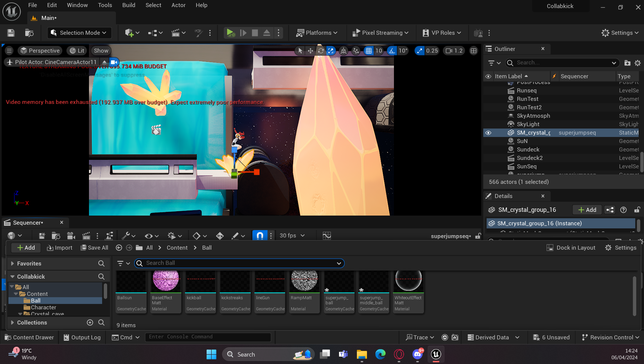Screen dimensions: 644x364
Task: Save current level with floppy icon
Action: (11, 33)
